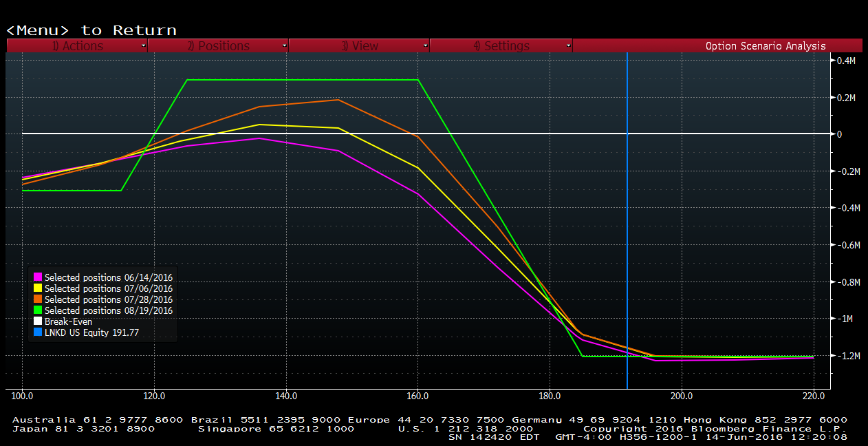Select the orange 07/28/2016 legend swatch

point(38,300)
